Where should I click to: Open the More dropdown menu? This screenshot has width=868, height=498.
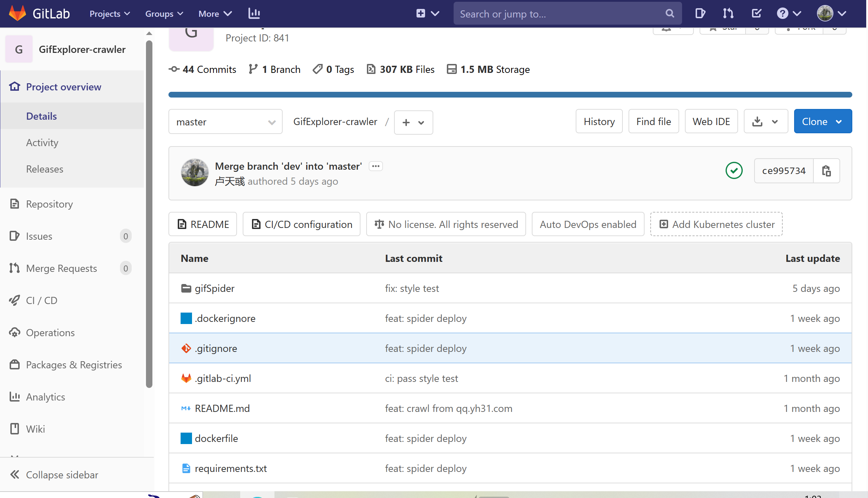(215, 14)
